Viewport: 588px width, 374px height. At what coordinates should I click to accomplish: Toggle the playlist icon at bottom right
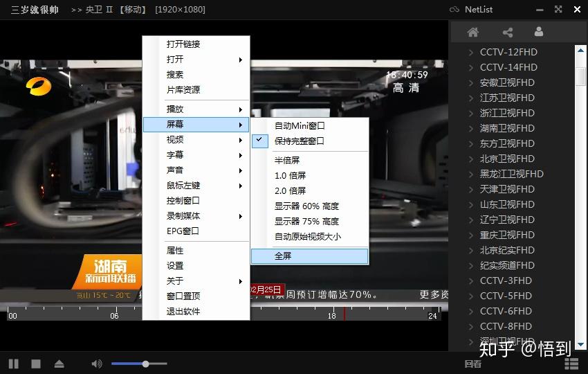(x=571, y=364)
